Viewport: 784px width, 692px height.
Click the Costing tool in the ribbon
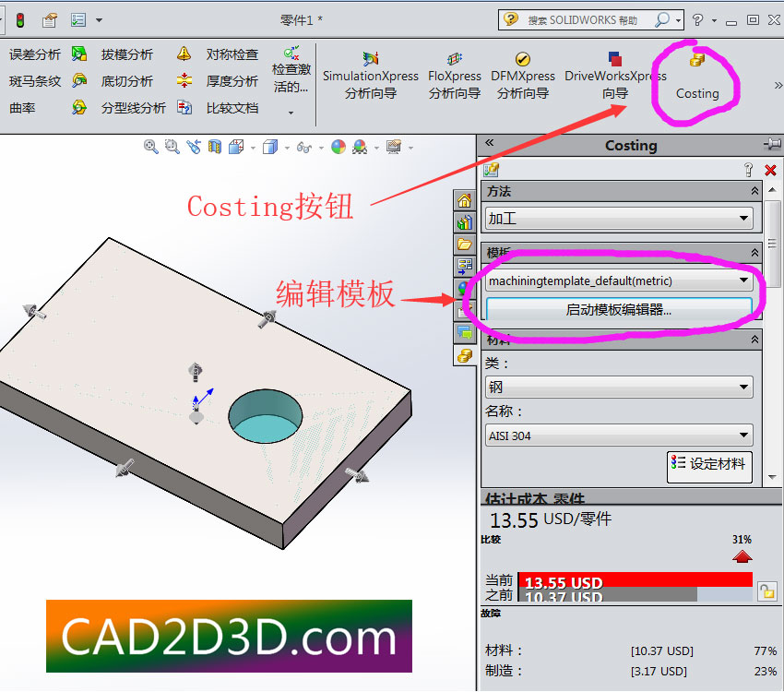pos(697,76)
